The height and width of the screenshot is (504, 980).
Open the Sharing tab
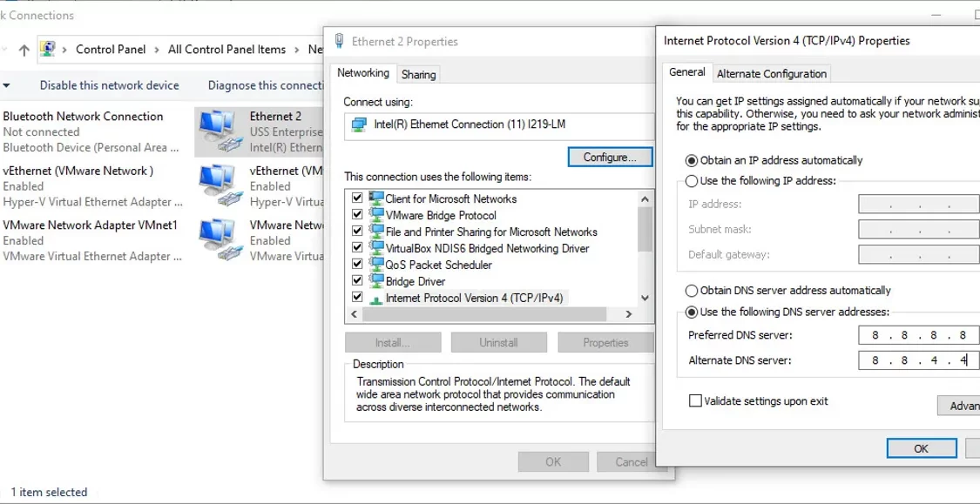[x=418, y=74]
